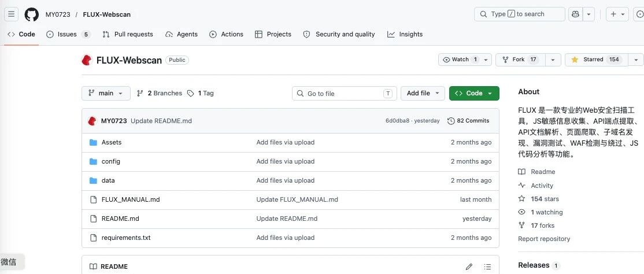Open the Activity link in About
Image resolution: width=644 pixels, height=274 pixels.
536,186
